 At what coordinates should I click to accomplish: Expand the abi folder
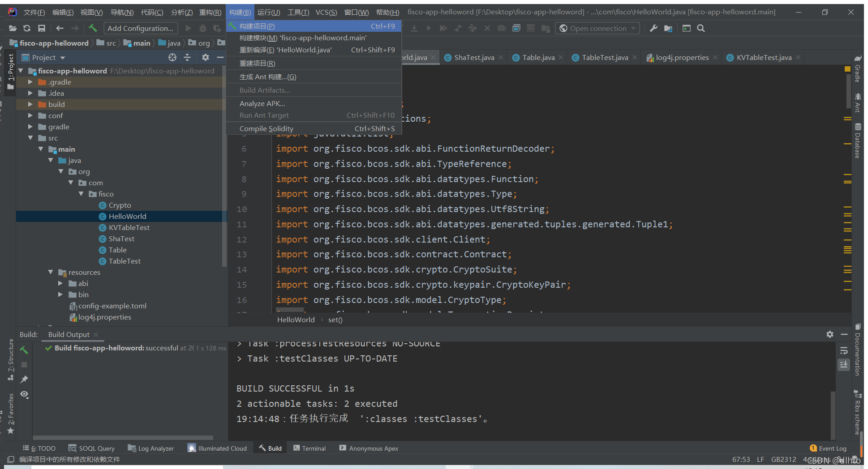(x=60, y=283)
